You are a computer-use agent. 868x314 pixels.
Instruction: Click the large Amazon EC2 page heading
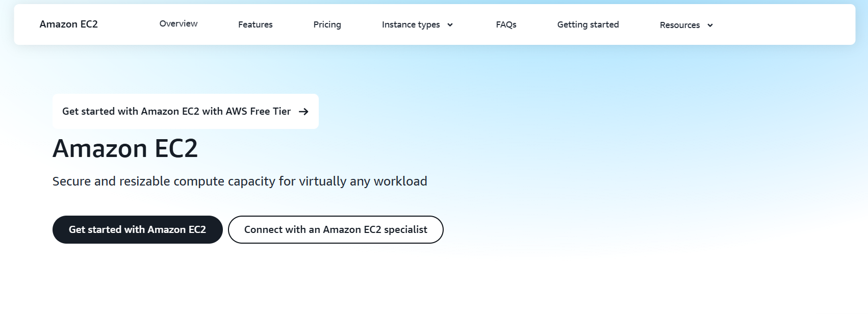[125, 149]
